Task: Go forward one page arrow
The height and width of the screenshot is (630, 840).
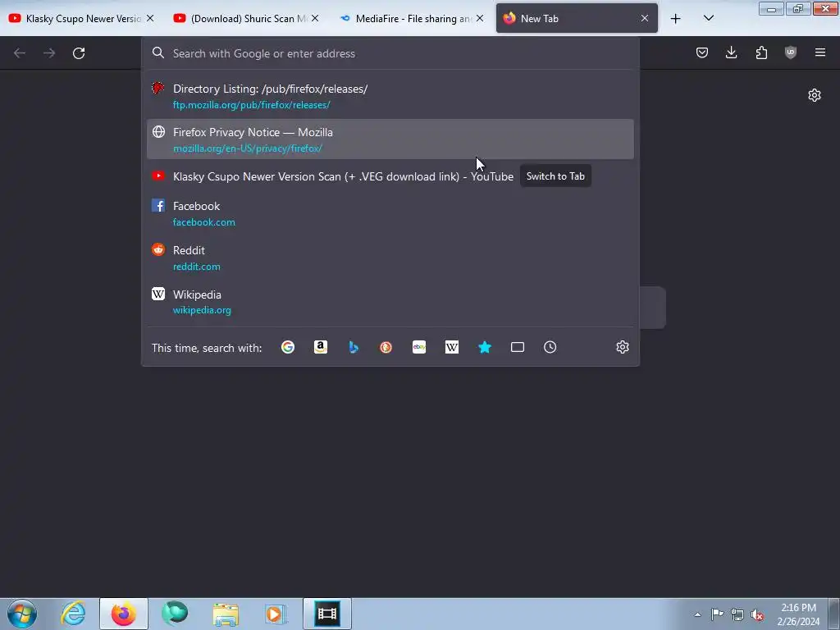Action: click(x=49, y=53)
